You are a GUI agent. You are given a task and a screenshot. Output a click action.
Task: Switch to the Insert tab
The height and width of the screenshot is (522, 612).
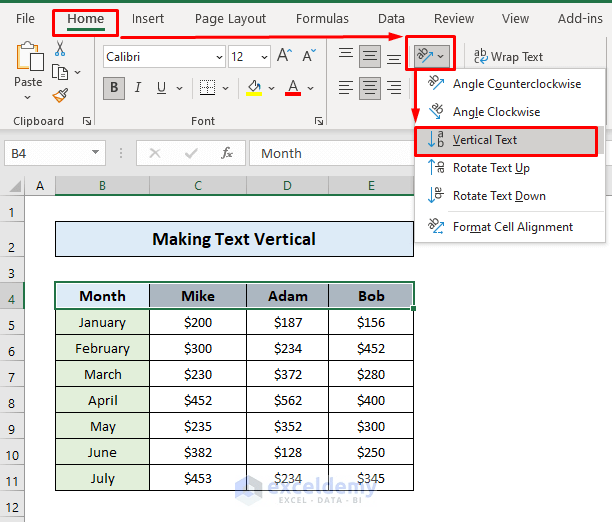click(x=148, y=18)
